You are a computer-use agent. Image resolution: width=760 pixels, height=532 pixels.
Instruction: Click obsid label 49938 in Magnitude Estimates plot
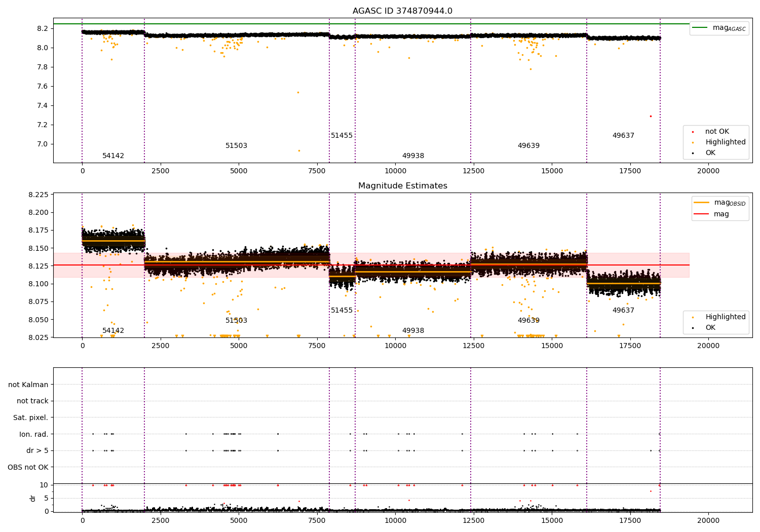413,331
